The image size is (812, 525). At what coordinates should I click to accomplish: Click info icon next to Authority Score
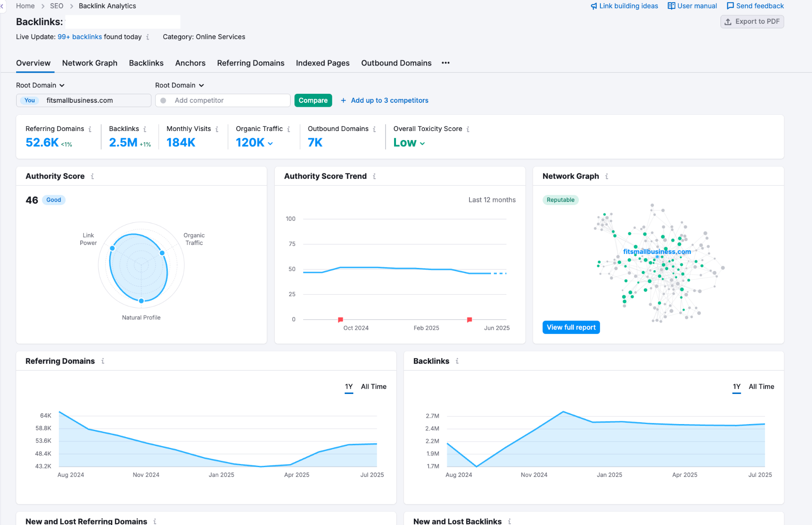(92, 176)
